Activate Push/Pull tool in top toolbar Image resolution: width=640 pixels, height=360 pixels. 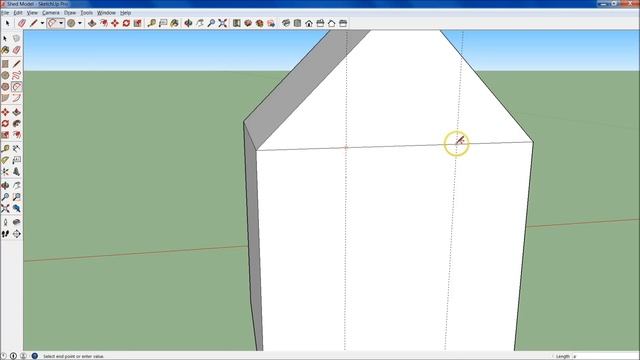(92, 23)
